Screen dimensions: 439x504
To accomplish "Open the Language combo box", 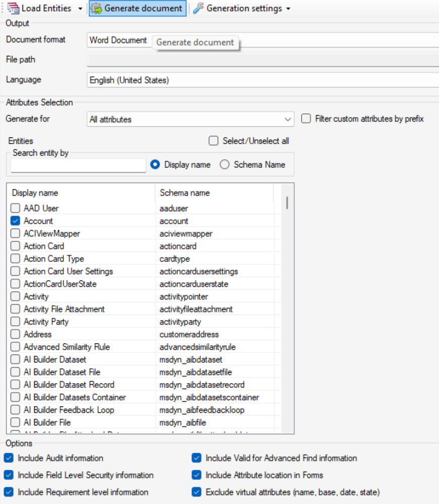I will tap(263, 80).
